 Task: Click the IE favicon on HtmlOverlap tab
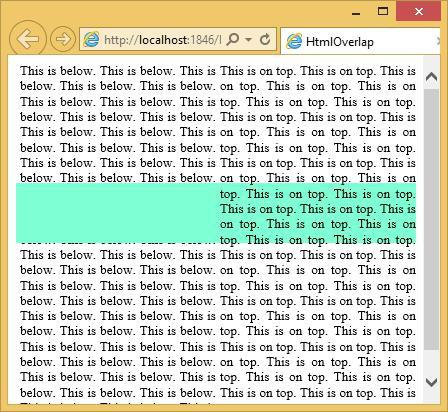click(294, 41)
